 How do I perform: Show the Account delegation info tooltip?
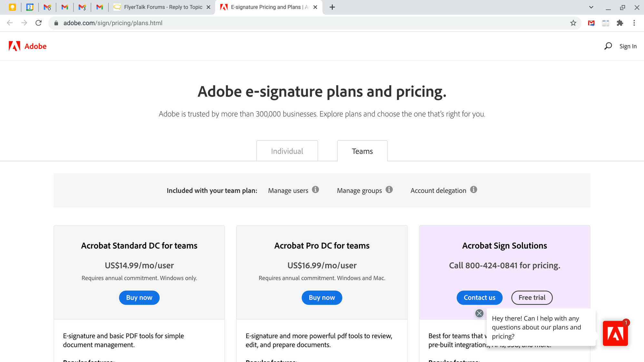[x=473, y=190]
